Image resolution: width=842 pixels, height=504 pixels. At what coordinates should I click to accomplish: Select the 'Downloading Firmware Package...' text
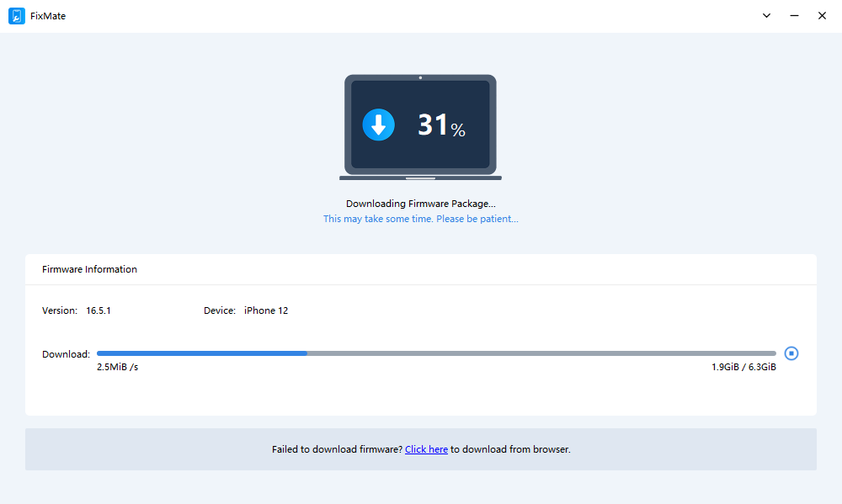coord(420,204)
